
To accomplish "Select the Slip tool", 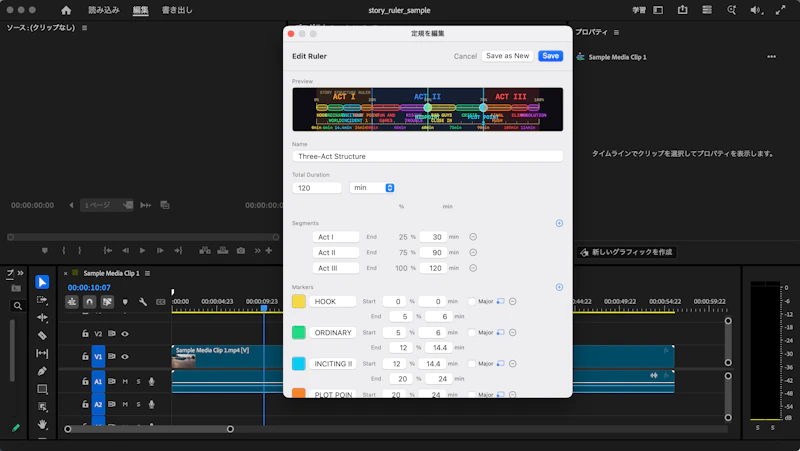I will point(42,353).
